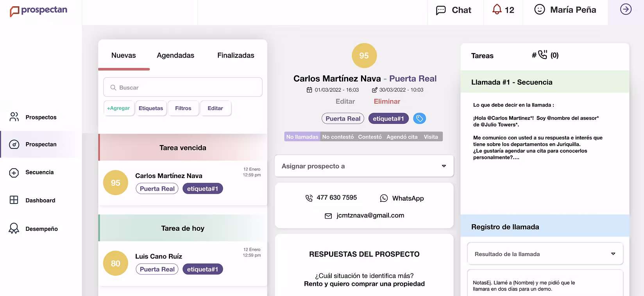
Task: Click the 80 score badge for Luis Cano
Action: coord(116,263)
